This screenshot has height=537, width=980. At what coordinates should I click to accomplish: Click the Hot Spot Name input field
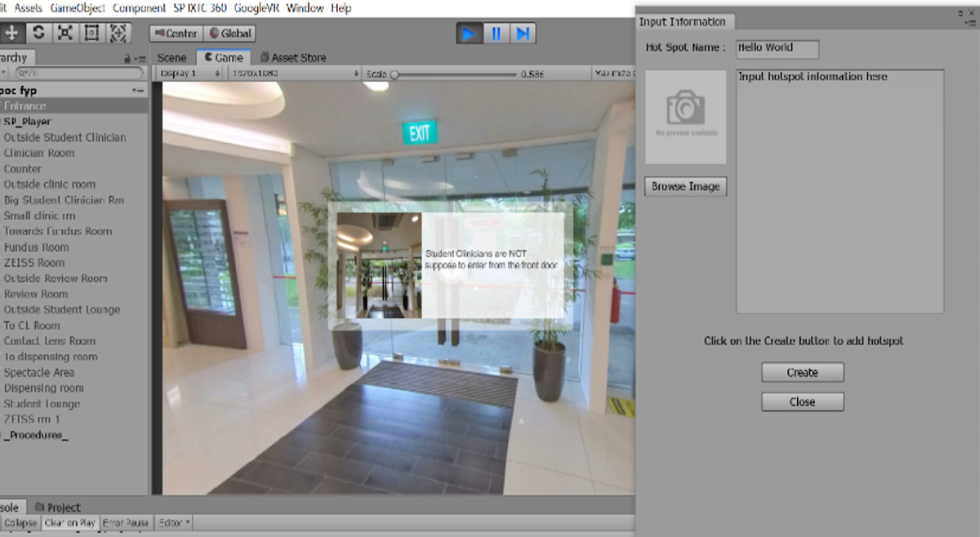click(777, 48)
